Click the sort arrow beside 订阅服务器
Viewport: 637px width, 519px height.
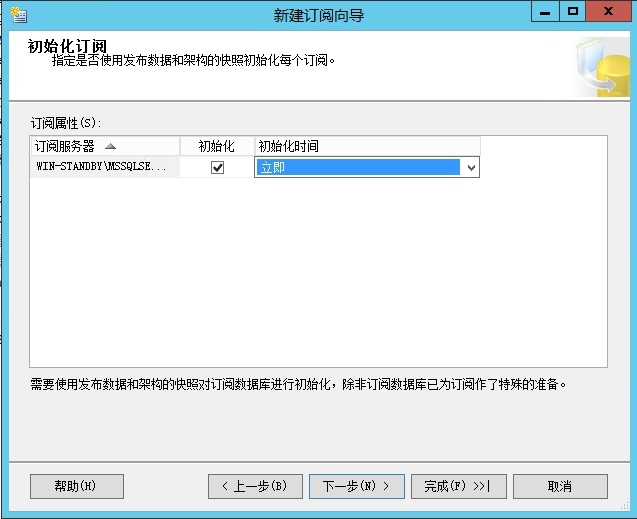coord(111,146)
